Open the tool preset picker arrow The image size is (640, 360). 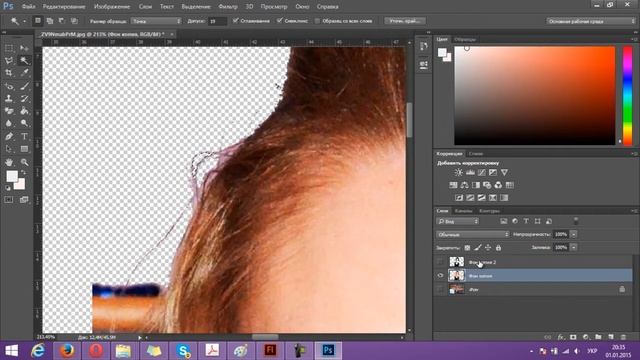tap(24, 21)
